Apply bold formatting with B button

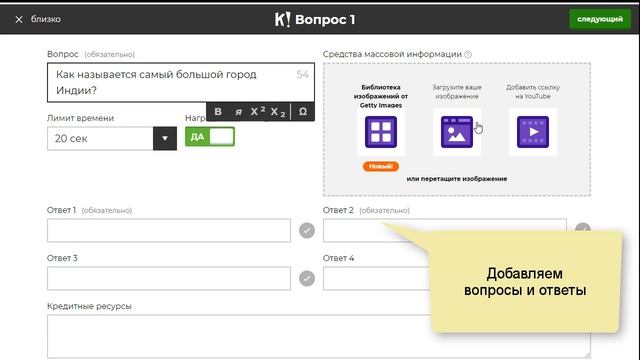(218, 111)
